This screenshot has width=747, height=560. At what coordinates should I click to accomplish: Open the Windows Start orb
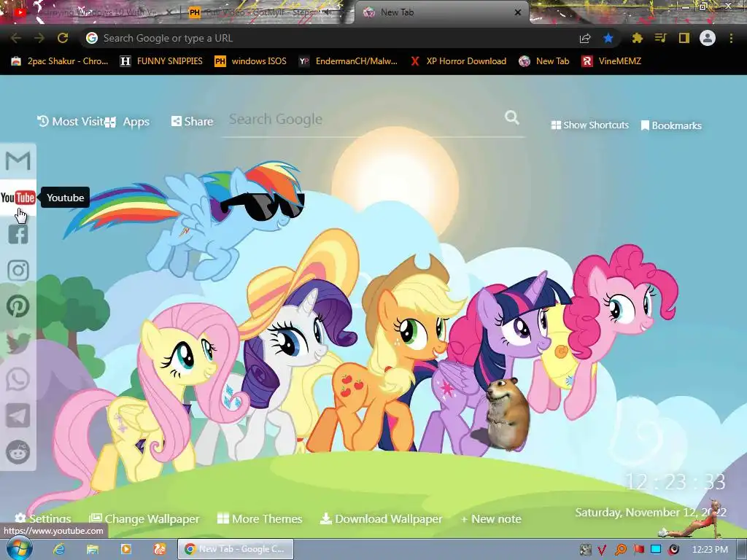pyautogui.click(x=20, y=548)
